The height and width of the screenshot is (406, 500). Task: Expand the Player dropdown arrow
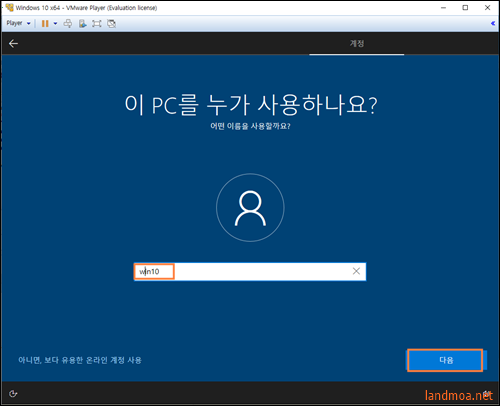[29, 23]
